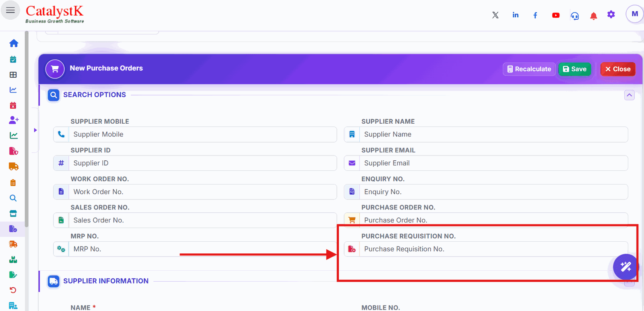Open the M user profile avatar

click(635, 14)
